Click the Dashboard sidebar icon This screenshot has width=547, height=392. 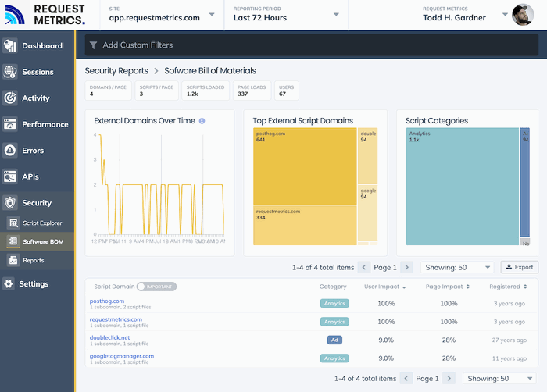(x=10, y=46)
